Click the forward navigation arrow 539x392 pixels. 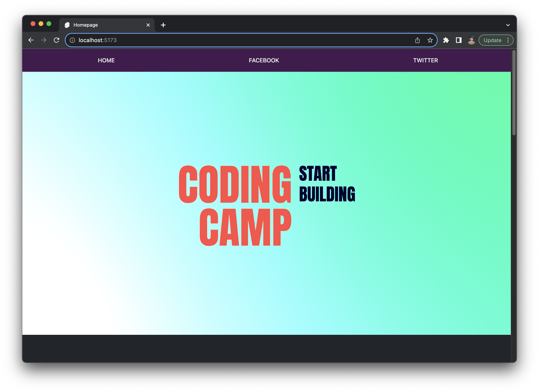point(44,40)
